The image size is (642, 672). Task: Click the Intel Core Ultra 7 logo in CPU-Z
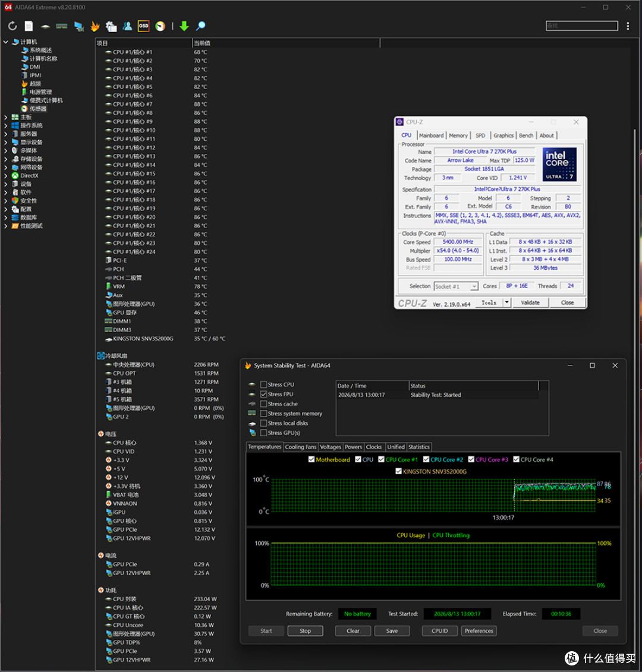[x=559, y=165]
